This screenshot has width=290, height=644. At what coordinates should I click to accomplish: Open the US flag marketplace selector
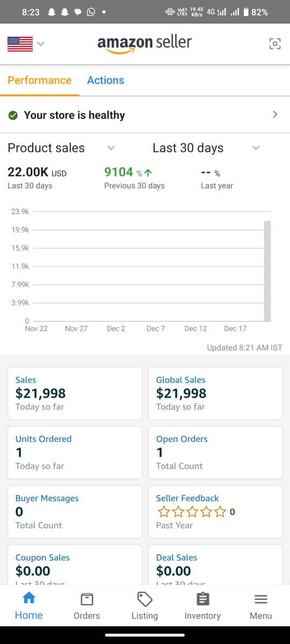click(x=20, y=44)
